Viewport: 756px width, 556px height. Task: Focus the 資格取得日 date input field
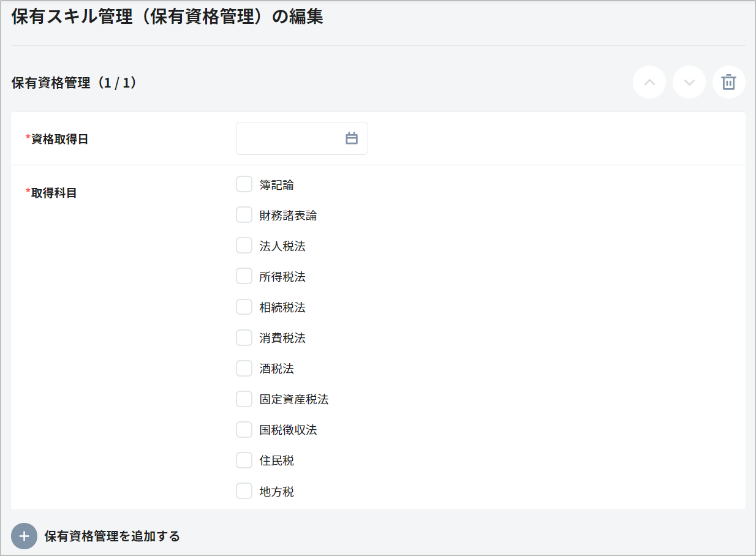tap(288, 138)
